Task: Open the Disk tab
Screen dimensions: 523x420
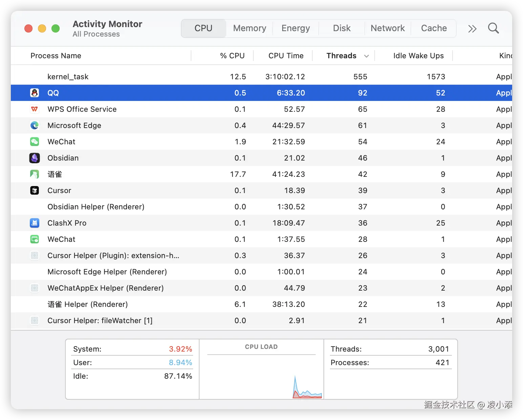Action: pyautogui.click(x=342, y=28)
